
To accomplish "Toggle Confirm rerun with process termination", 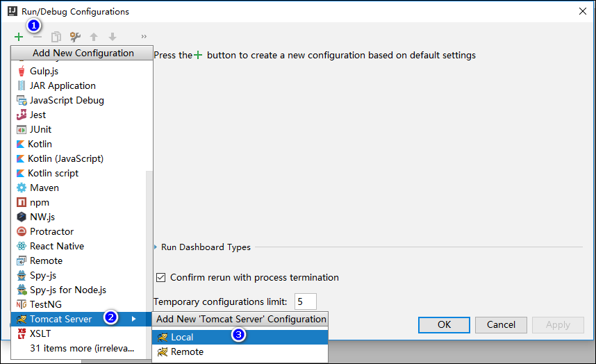I will tap(160, 277).
